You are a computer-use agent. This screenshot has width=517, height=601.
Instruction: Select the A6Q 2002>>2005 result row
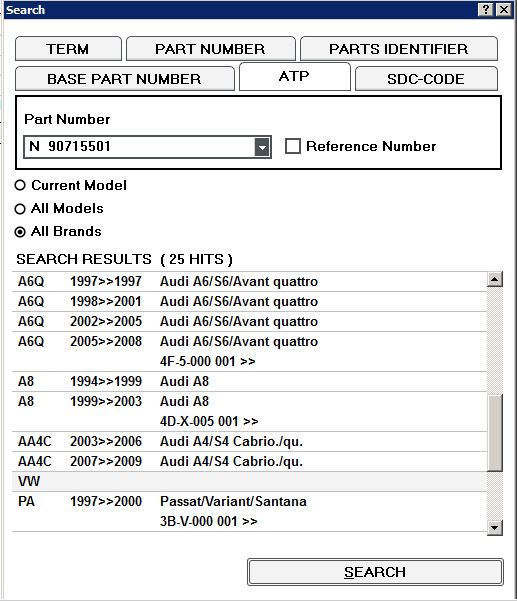click(x=249, y=322)
